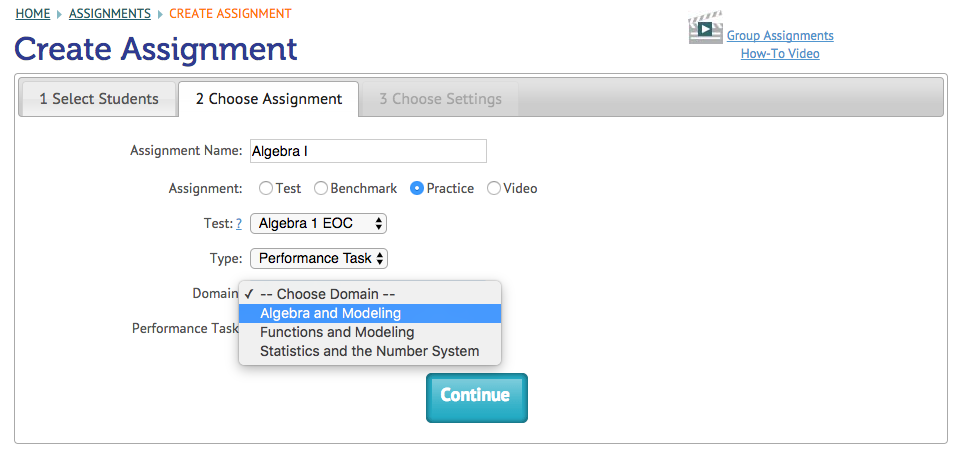Click the Test help question mark link
960x457 pixels.
tap(240, 224)
